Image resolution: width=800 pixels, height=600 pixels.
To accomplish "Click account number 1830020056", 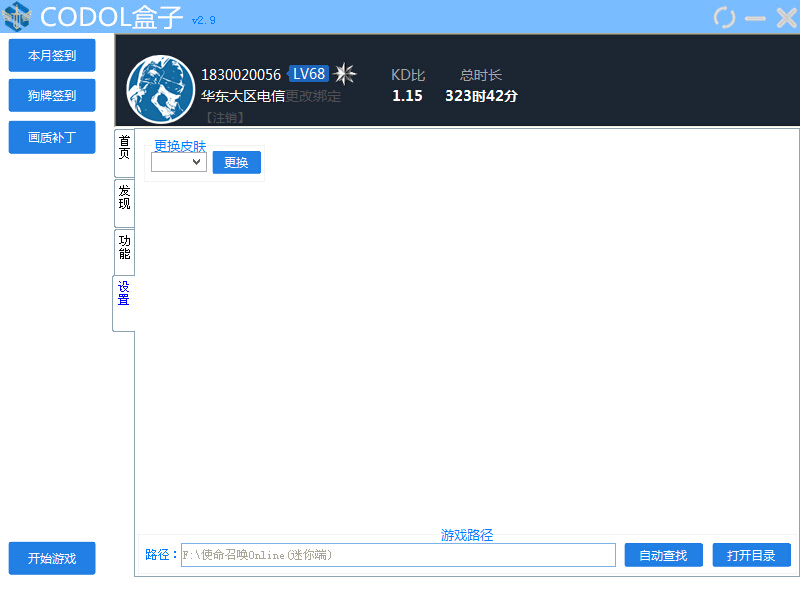I will tap(241, 75).
